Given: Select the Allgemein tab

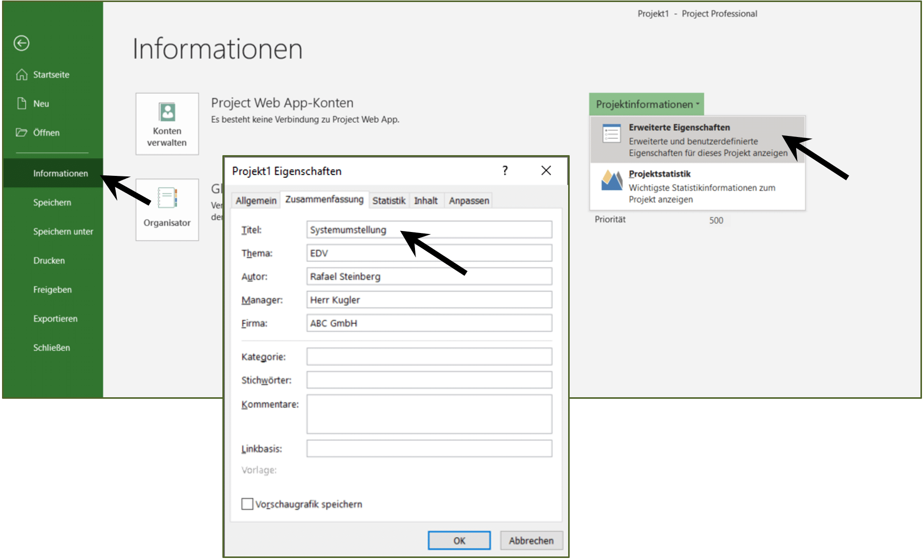Looking at the screenshot, I should 256,201.
